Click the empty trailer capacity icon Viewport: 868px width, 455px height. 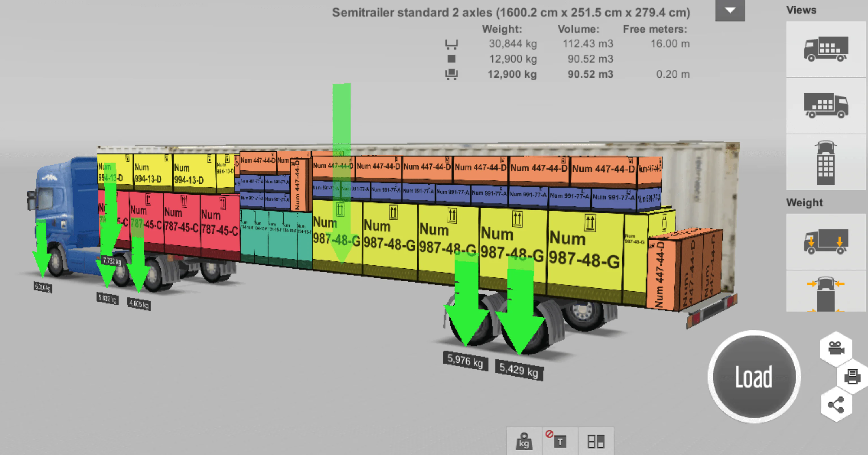(451, 44)
